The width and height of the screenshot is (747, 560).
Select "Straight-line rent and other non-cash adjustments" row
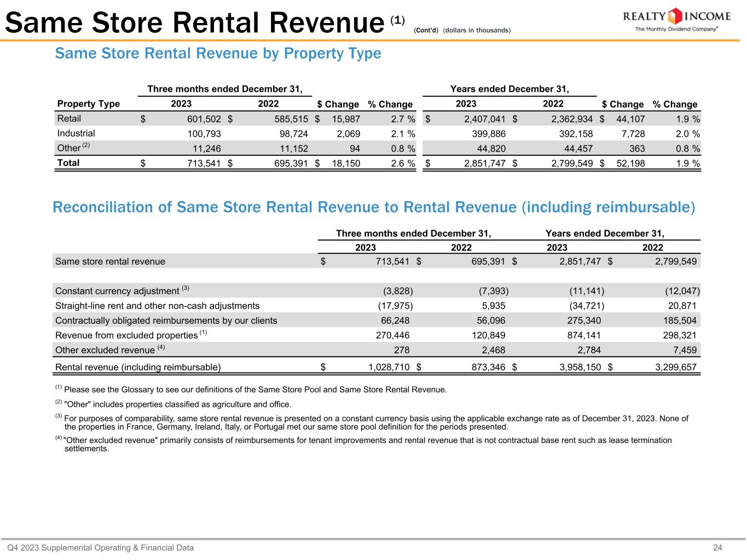pyautogui.click(x=158, y=306)
